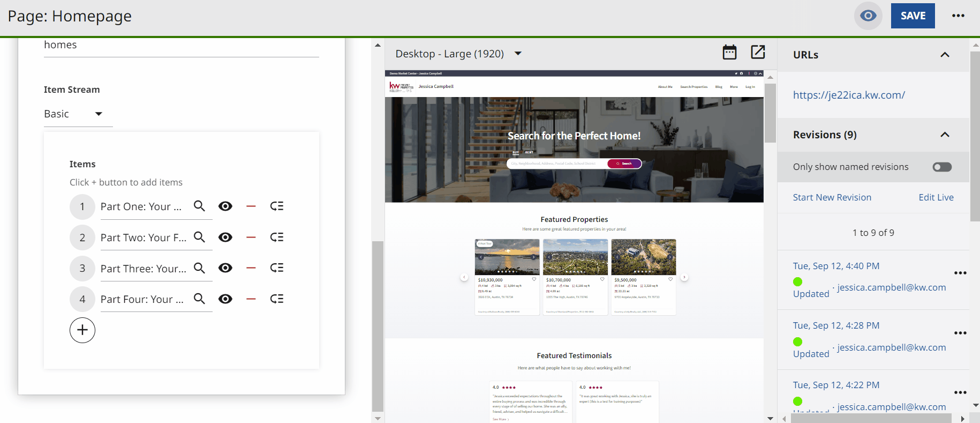Viewport: 980px width, 423px height.
Task: Remove item 2 with the minus icon
Action: 251,238
